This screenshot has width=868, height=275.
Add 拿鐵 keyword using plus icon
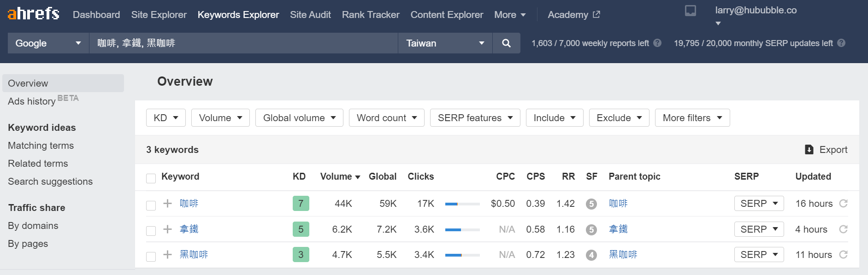pyautogui.click(x=168, y=229)
